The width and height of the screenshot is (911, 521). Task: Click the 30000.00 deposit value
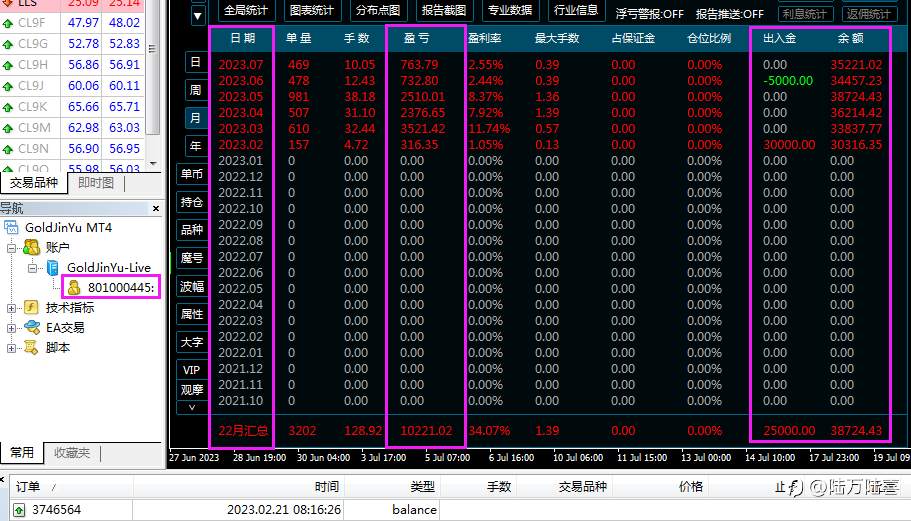pos(789,145)
